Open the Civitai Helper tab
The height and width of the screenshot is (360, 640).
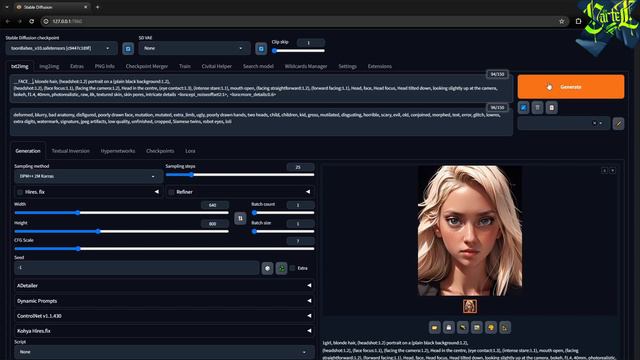click(x=216, y=66)
